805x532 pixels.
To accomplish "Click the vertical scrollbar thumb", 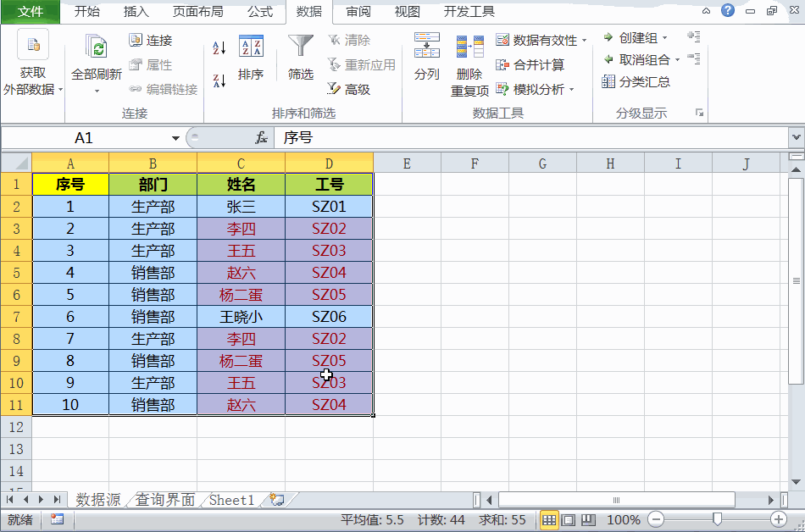I will pyautogui.click(x=796, y=280).
